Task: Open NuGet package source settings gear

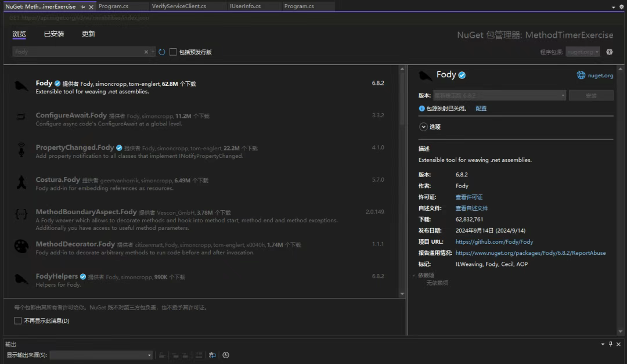Action: coord(610,52)
